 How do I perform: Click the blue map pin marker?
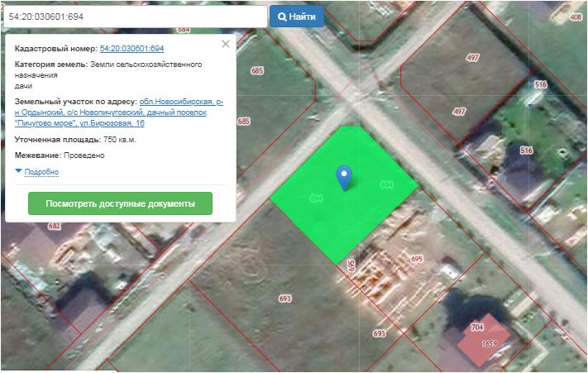coord(344,177)
